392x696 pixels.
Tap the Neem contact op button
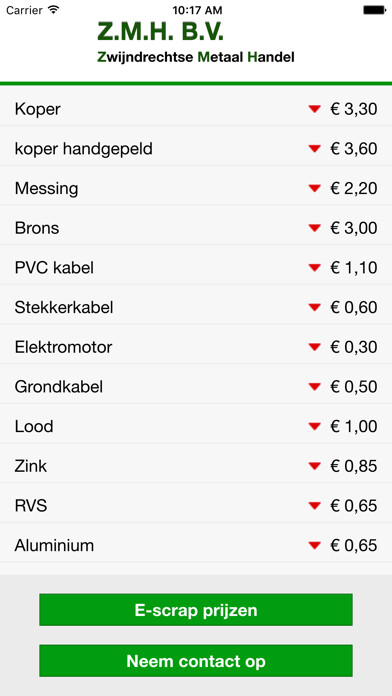pos(196,661)
